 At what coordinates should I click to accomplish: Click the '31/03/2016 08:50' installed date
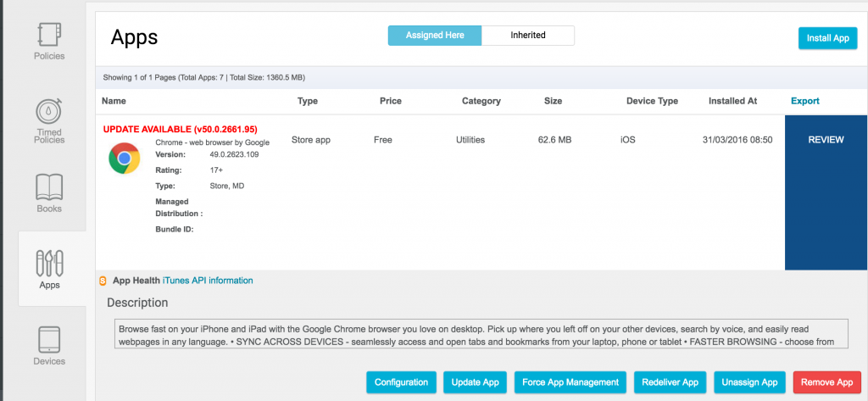[737, 140]
